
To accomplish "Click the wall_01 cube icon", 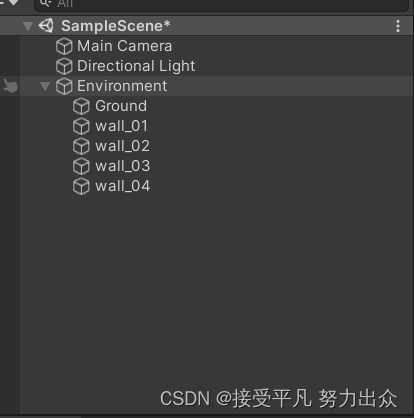I will coord(81,126).
